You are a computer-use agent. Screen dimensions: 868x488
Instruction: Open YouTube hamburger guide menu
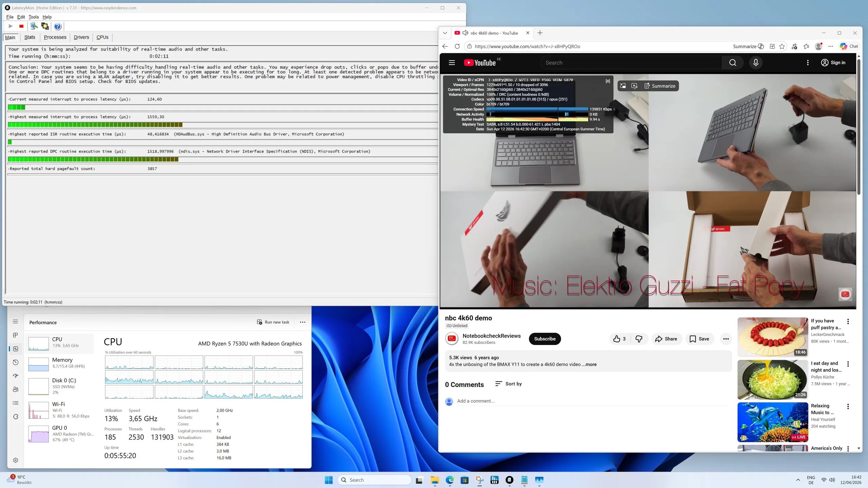point(452,63)
